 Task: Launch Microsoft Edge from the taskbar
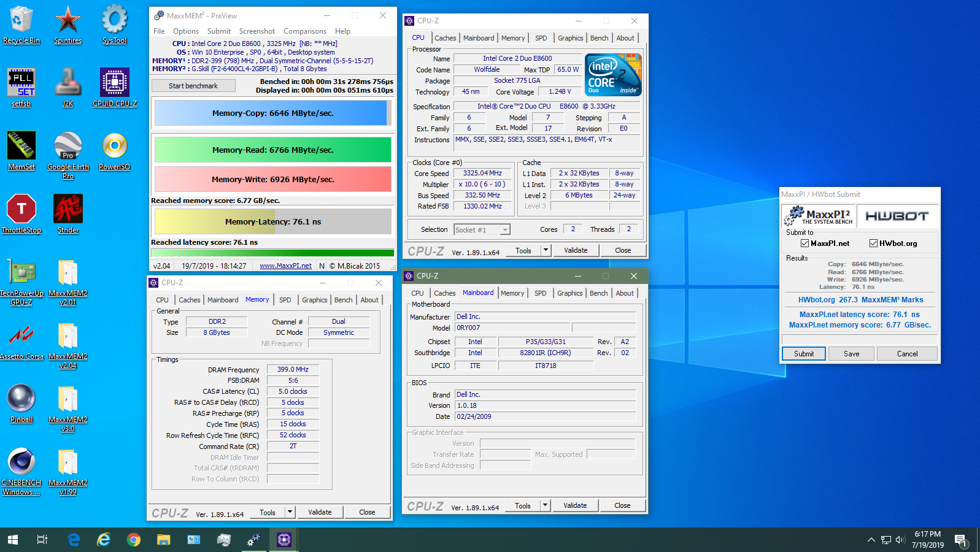(x=74, y=540)
